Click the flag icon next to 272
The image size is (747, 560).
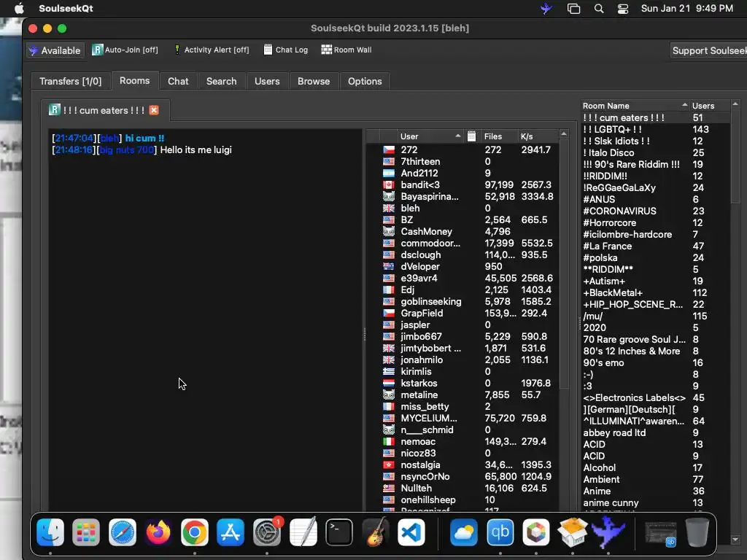click(x=389, y=150)
